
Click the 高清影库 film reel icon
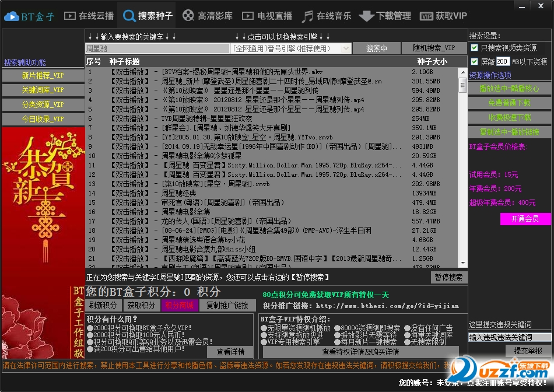188,16
